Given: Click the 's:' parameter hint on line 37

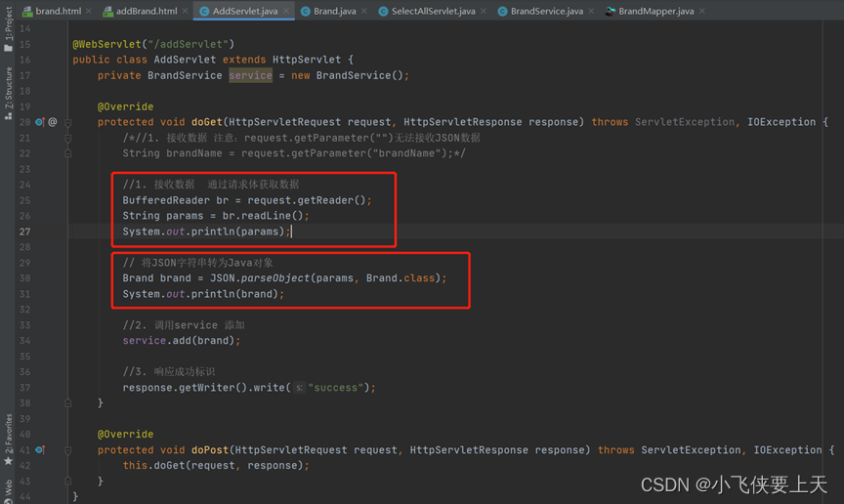Looking at the screenshot, I should (299, 388).
